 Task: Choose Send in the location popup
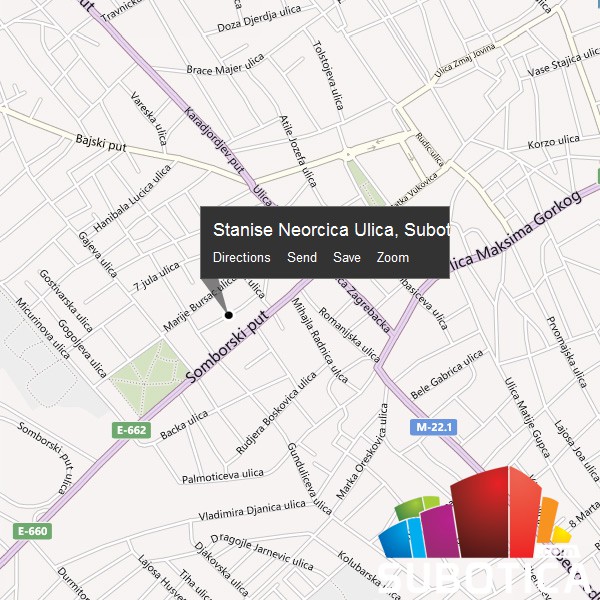click(x=302, y=257)
